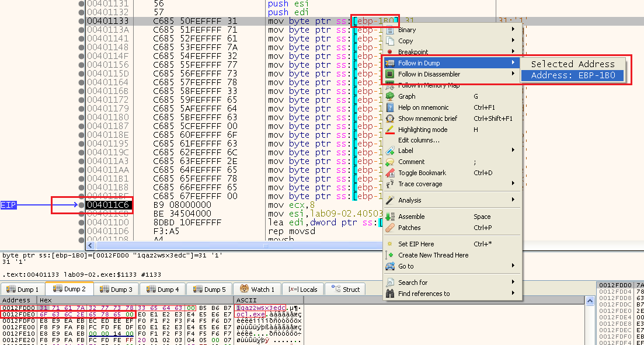This screenshot has height=345, width=644.
Task: Select 'Set EIP Here' menu entry
Action: click(x=416, y=244)
